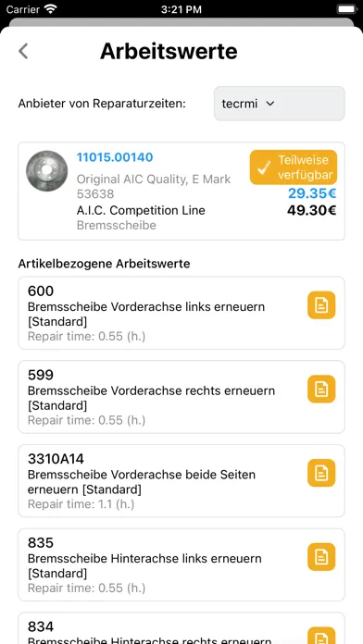Go back using the left chevron arrow

pos(23,51)
